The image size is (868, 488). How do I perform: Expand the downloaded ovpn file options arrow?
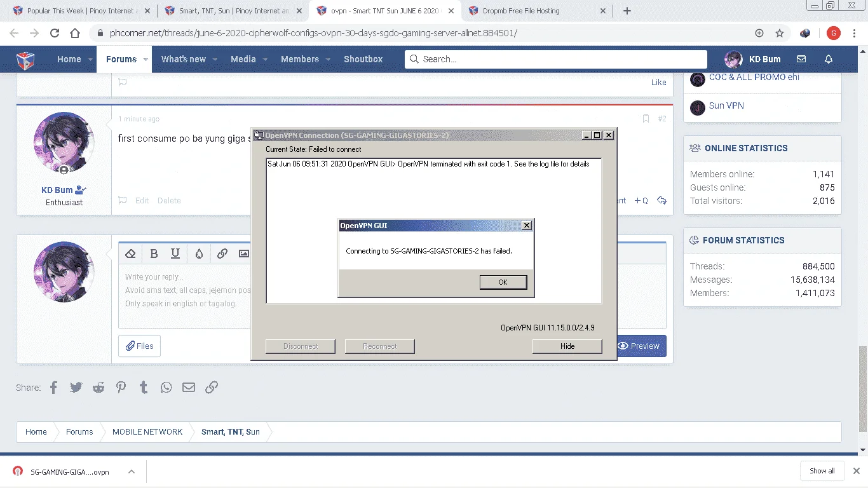click(131, 471)
